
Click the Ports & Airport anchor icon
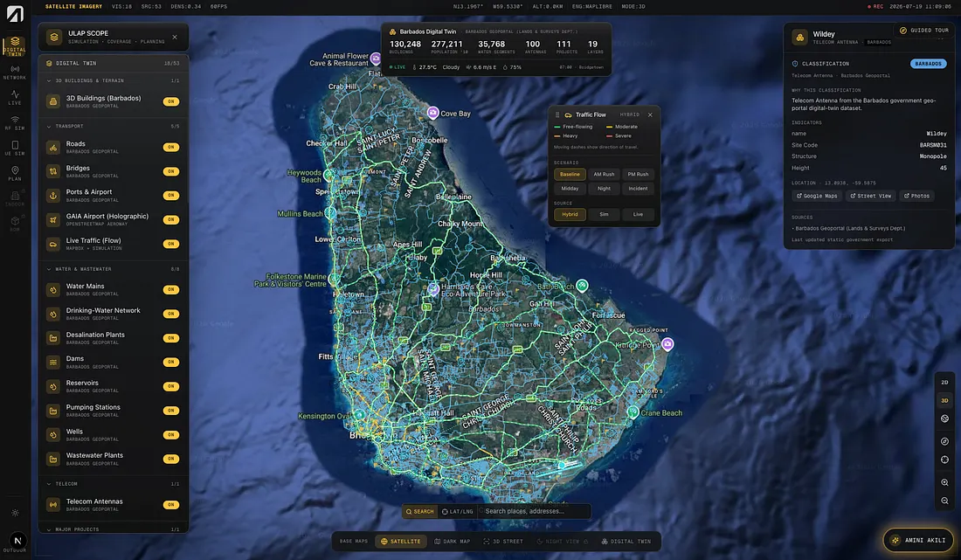click(x=53, y=196)
